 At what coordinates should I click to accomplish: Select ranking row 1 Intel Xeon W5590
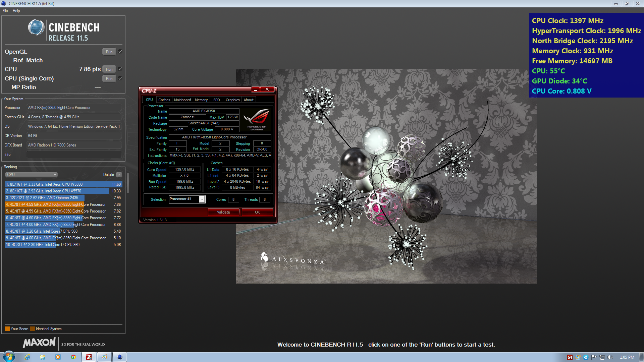click(63, 184)
